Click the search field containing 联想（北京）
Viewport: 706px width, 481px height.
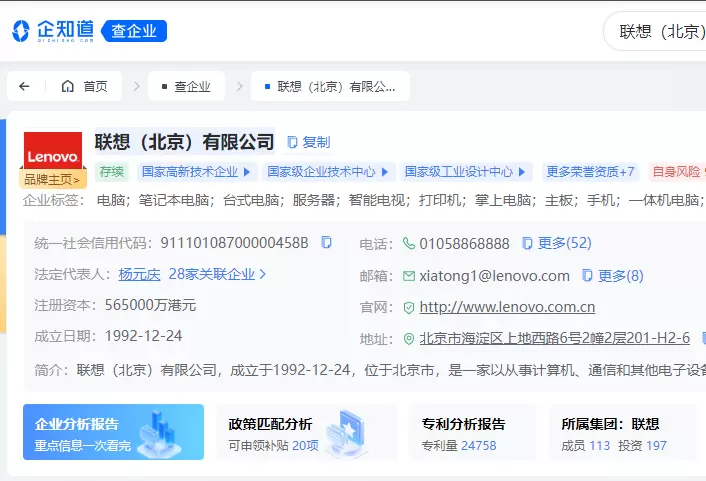pyautogui.click(x=660, y=31)
